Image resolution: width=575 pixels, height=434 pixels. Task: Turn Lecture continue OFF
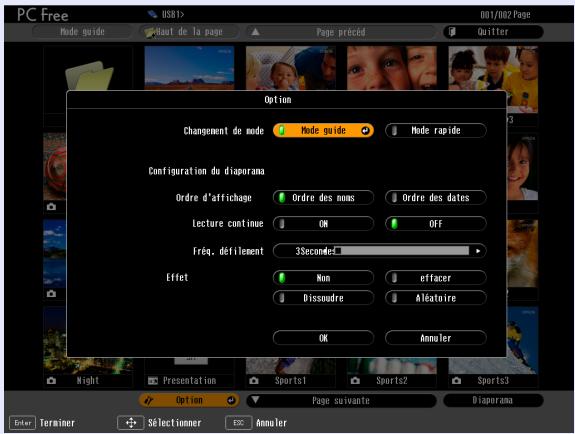(x=436, y=224)
